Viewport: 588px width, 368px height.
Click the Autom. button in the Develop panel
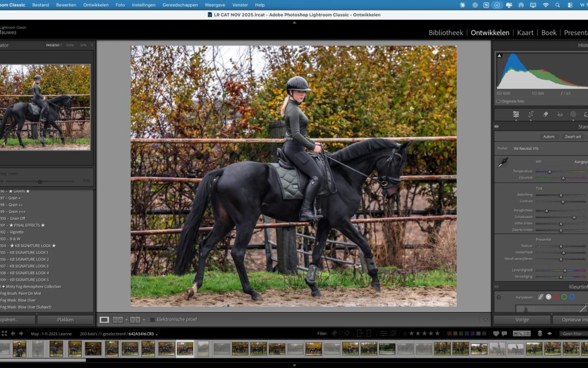coord(549,136)
